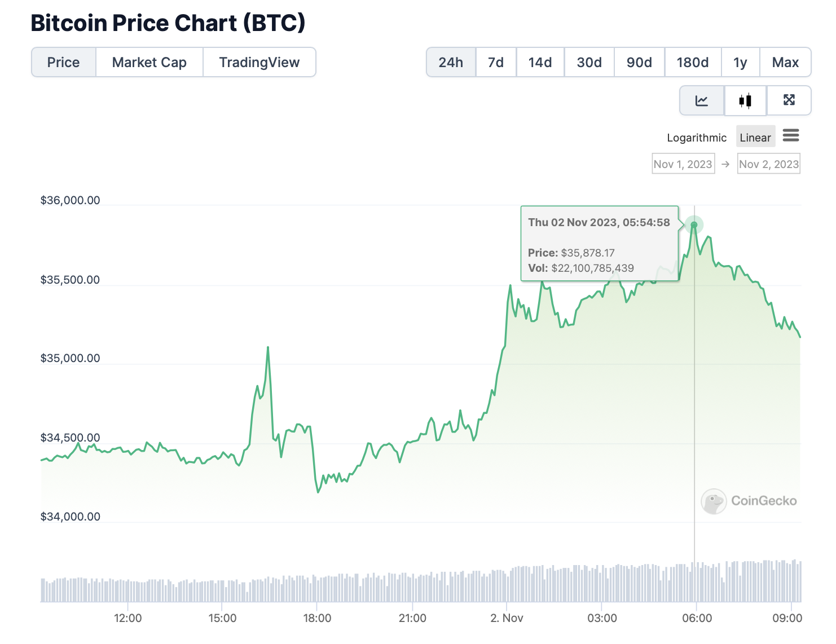Switch to candlestick chart view icon
Screen dimensions: 836x644
coord(745,101)
